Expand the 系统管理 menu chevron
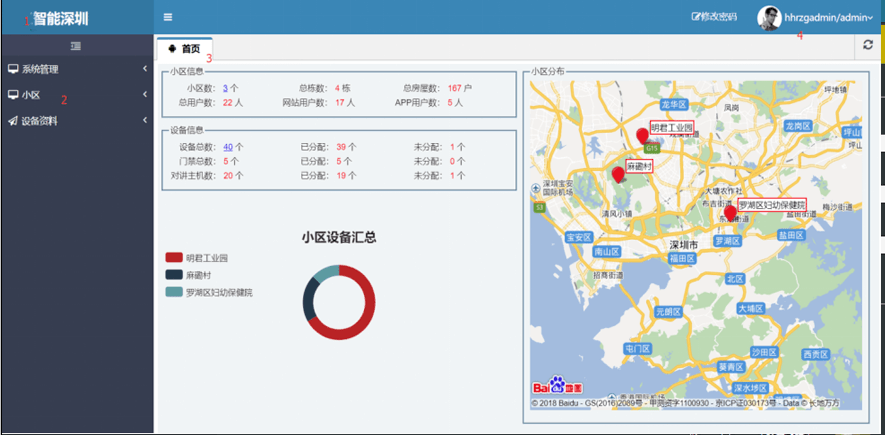Image resolution: width=885 pixels, height=435 pixels. coord(144,69)
